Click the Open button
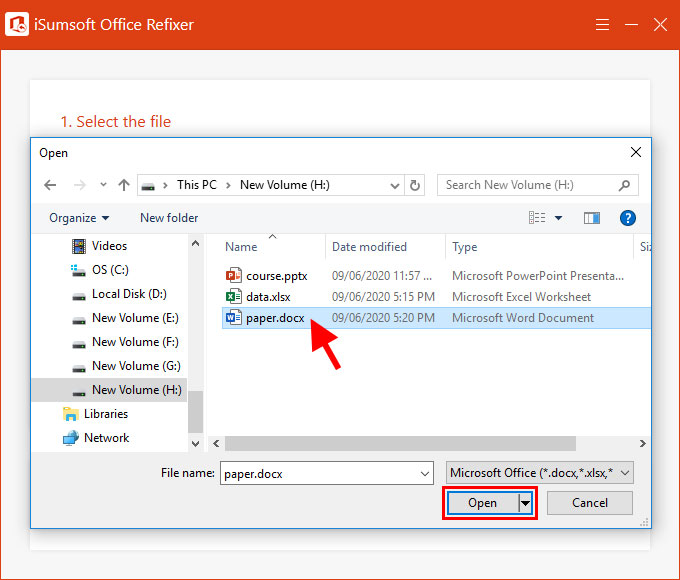This screenshot has height=580, width=680. click(482, 503)
